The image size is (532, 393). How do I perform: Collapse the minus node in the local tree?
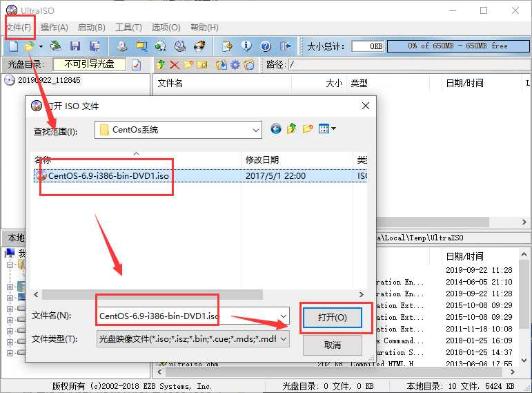pos(10,265)
